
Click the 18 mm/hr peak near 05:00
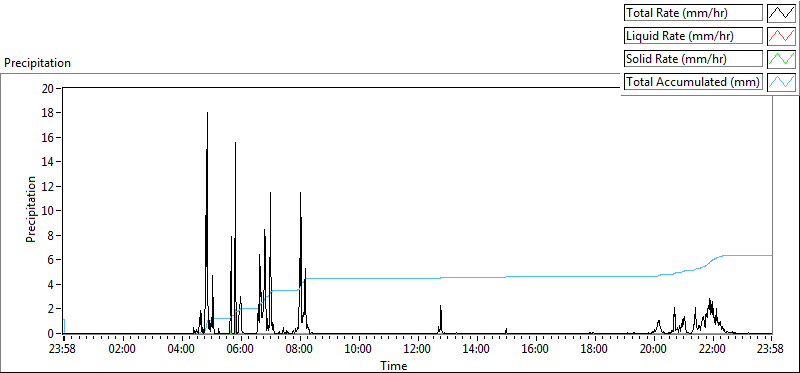click(x=207, y=113)
